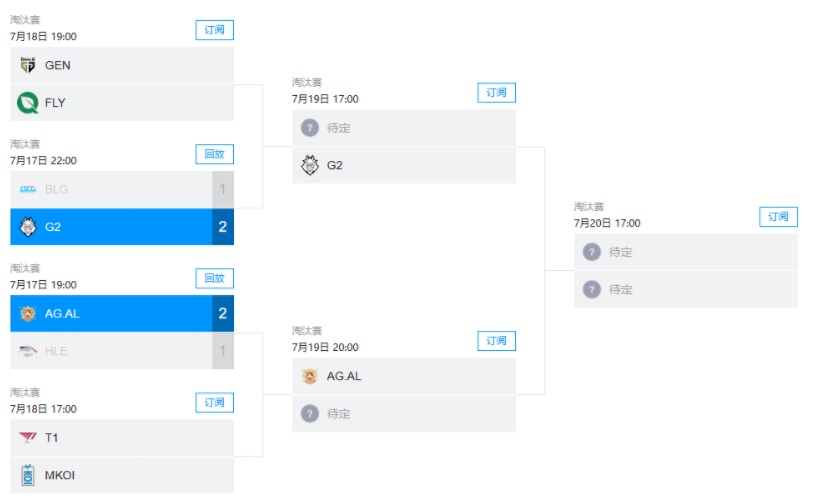Subscribe to the July 20 final
The height and width of the screenshot is (496, 818).
point(778,216)
